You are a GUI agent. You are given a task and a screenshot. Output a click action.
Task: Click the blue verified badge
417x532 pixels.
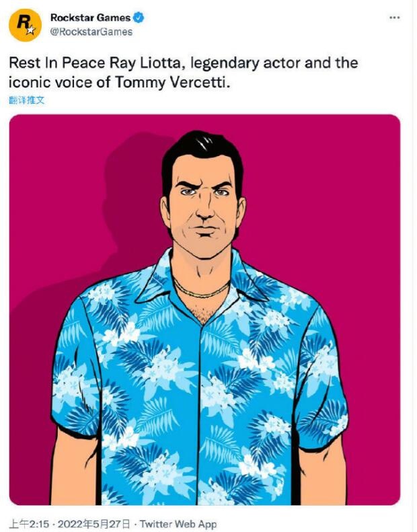[139, 17]
